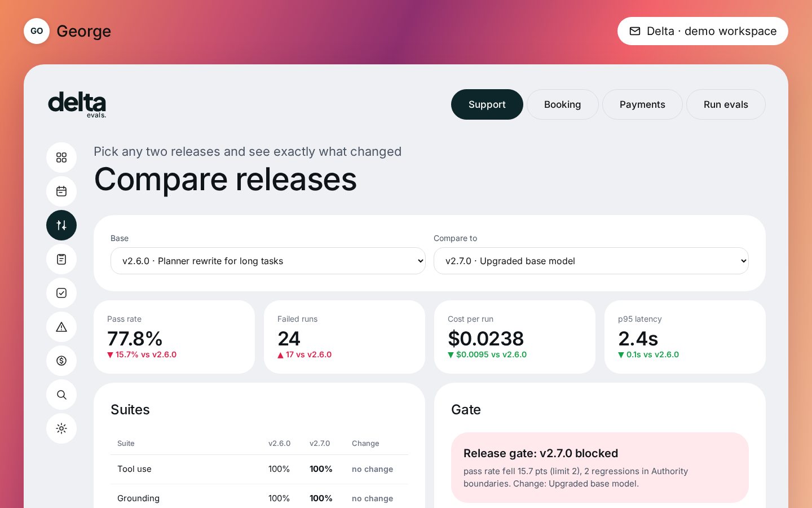
Task: Click the v2.6.0 column header
Action: (279, 443)
